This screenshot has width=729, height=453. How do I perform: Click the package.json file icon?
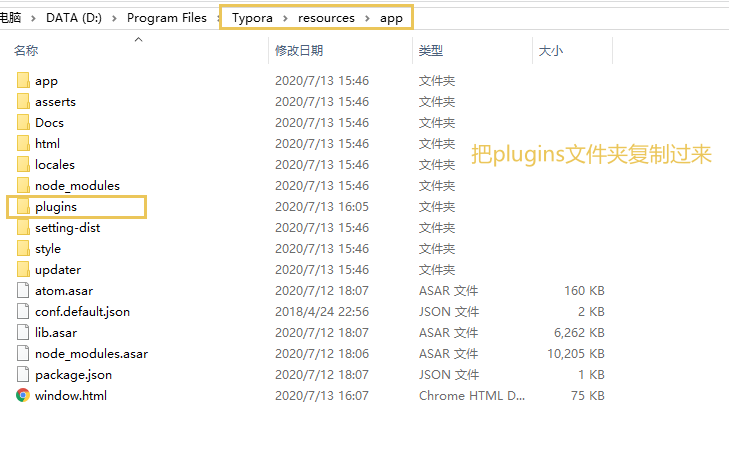tap(23, 374)
